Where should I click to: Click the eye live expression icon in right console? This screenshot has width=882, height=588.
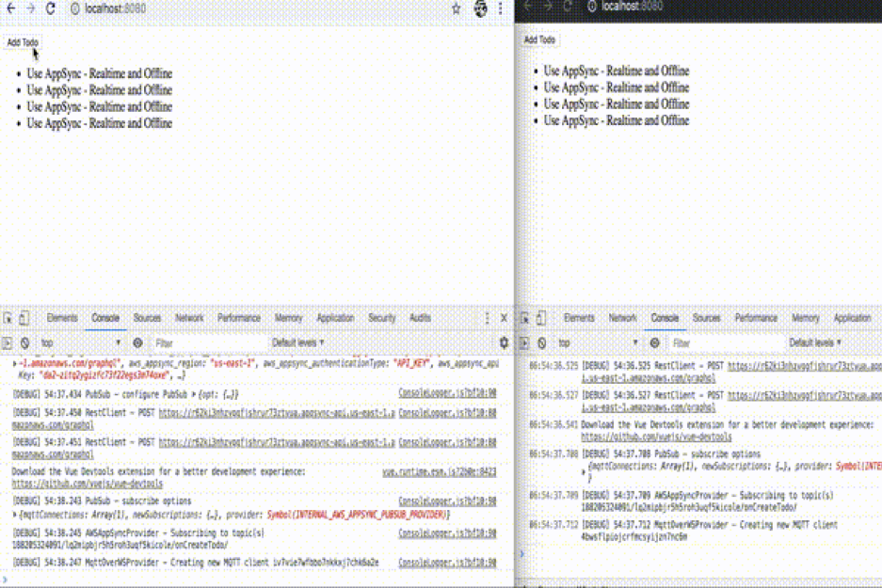tap(655, 342)
